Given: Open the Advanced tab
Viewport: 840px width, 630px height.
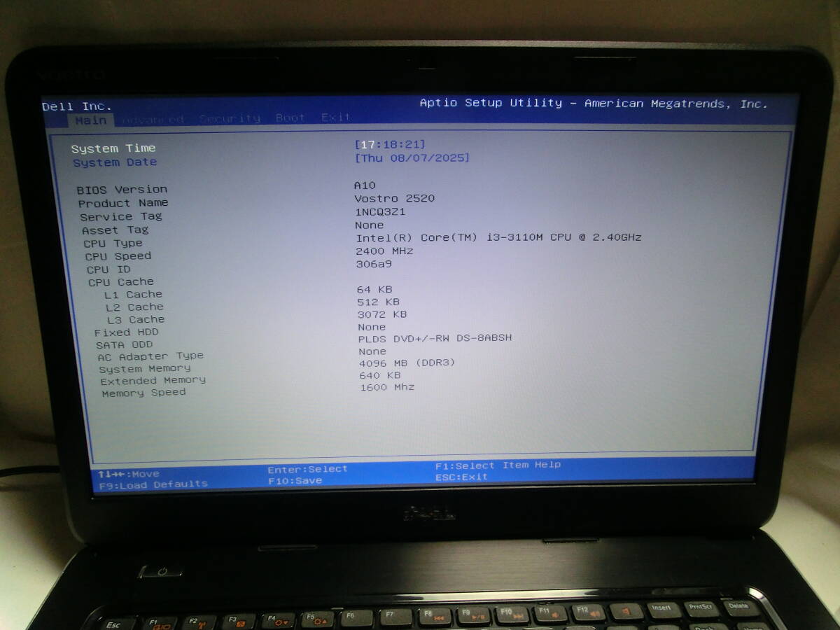Looking at the screenshot, I should point(153,120).
